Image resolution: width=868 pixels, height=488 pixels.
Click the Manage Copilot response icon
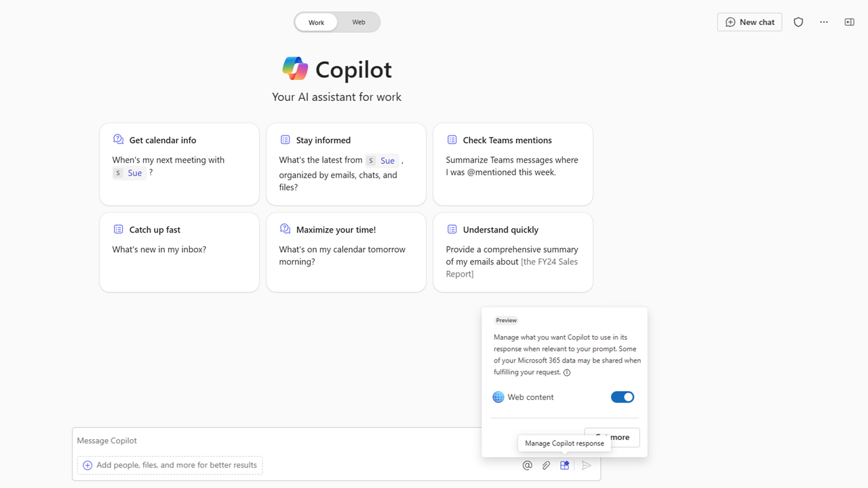click(565, 465)
